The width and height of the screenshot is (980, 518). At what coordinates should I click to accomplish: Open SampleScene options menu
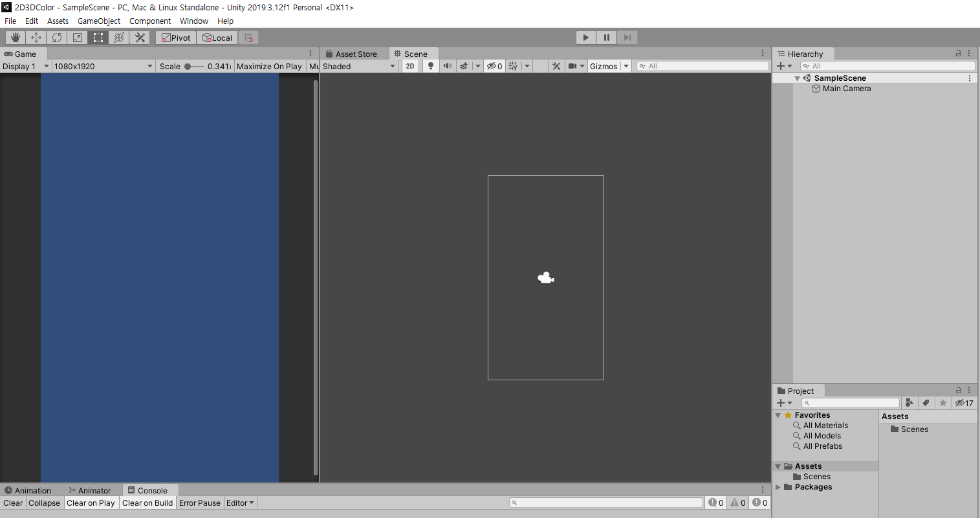(x=970, y=78)
